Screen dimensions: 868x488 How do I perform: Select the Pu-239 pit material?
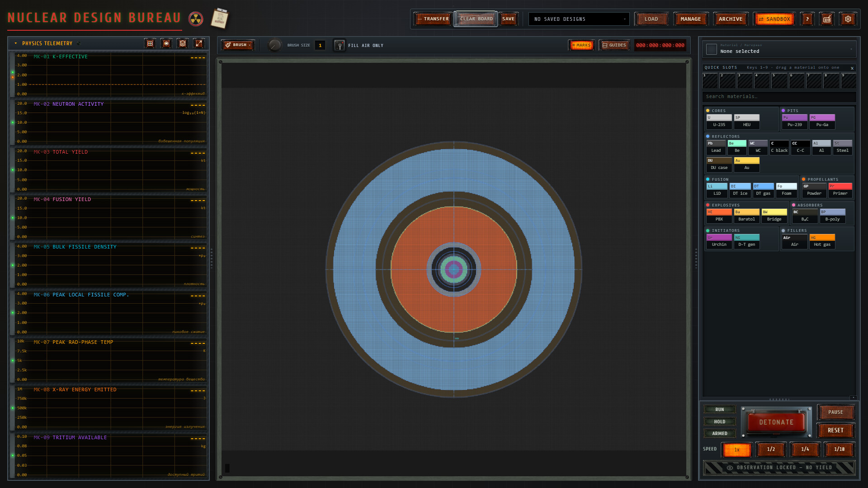[794, 121]
